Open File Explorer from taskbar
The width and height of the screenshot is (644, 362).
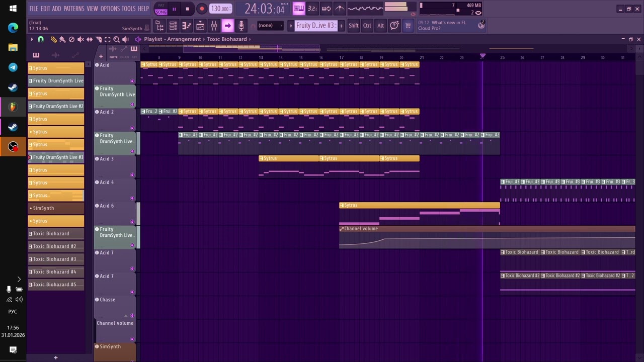point(13,48)
